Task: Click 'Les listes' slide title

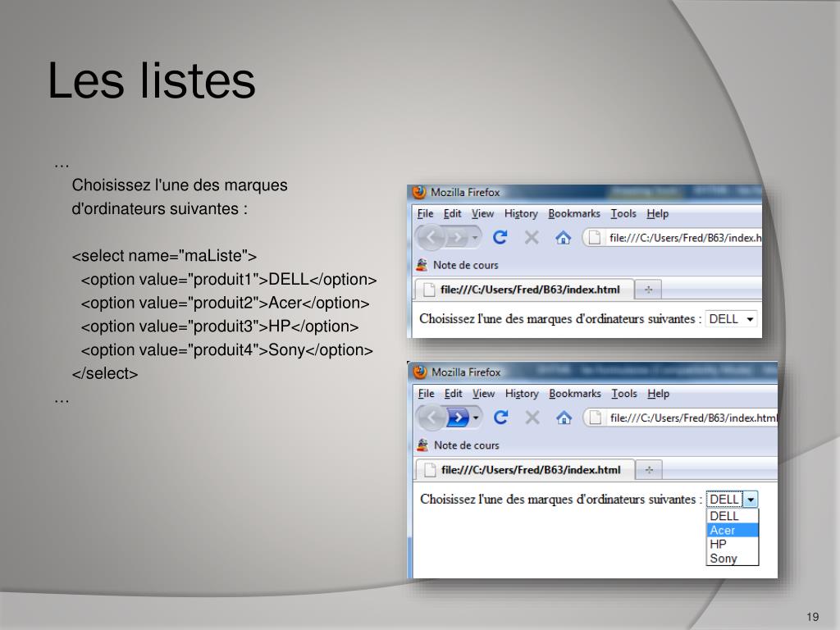Action: point(152,80)
